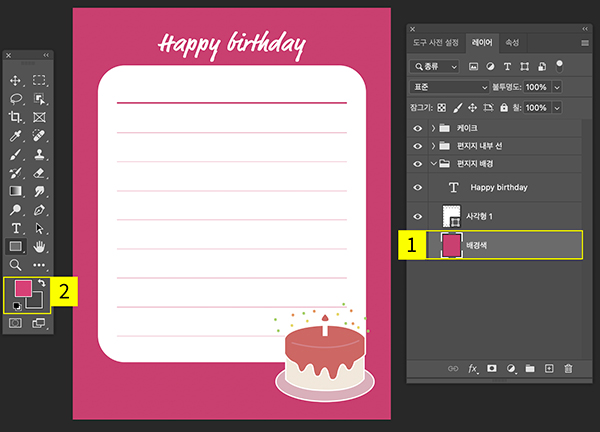Select the Type tool
The height and width of the screenshot is (432, 600).
(15, 228)
